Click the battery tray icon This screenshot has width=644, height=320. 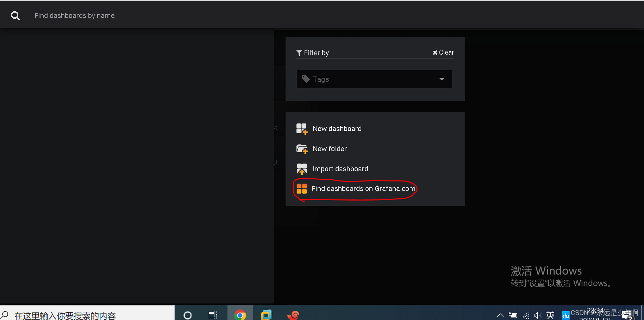point(513,315)
